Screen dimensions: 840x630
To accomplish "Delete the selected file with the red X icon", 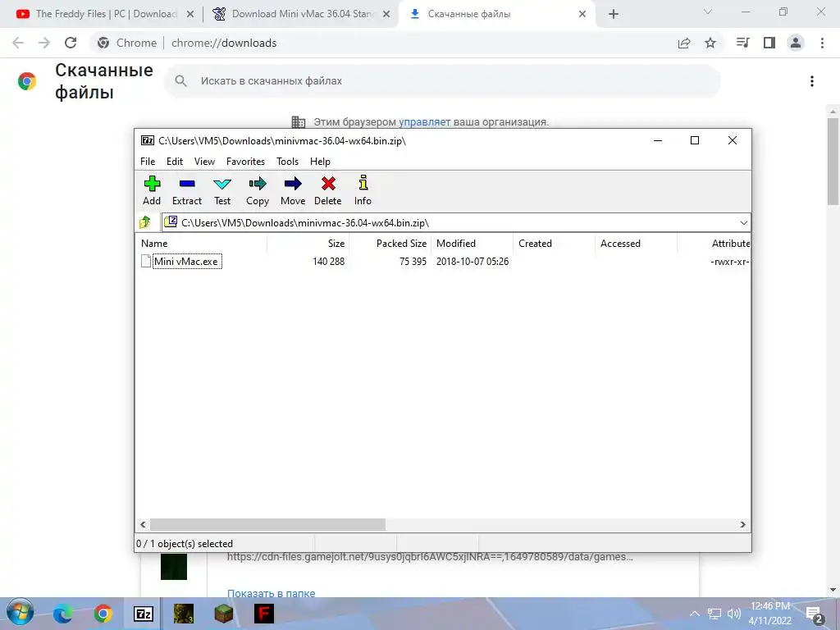I will pos(328,190).
